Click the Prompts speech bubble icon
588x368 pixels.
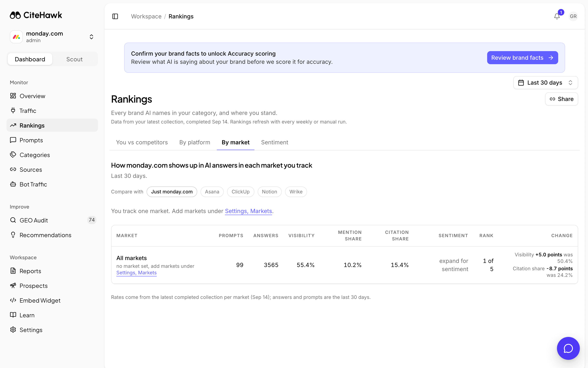coord(13,140)
